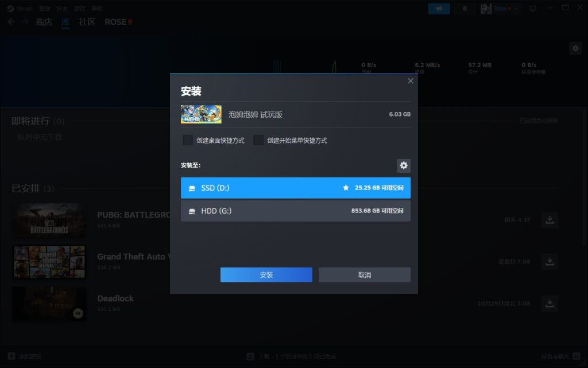
Task: Open 好友与聊天 at bottom right
Action: tap(555, 357)
